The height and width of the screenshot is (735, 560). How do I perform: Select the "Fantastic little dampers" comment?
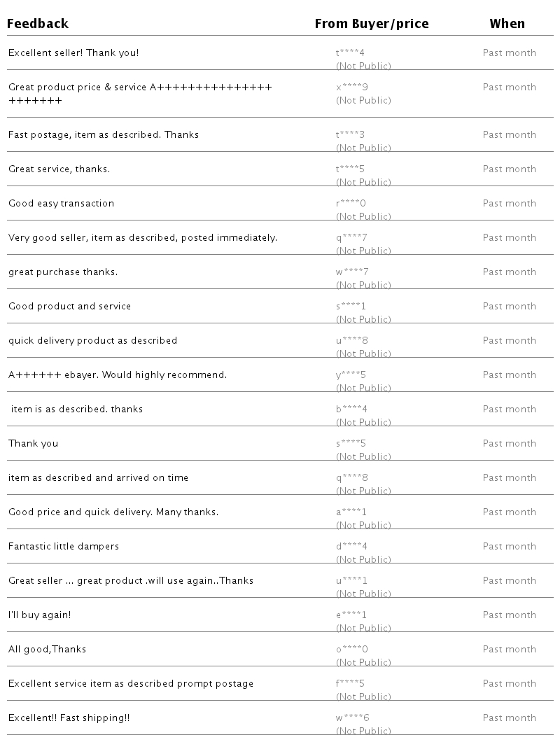tap(64, 546)
